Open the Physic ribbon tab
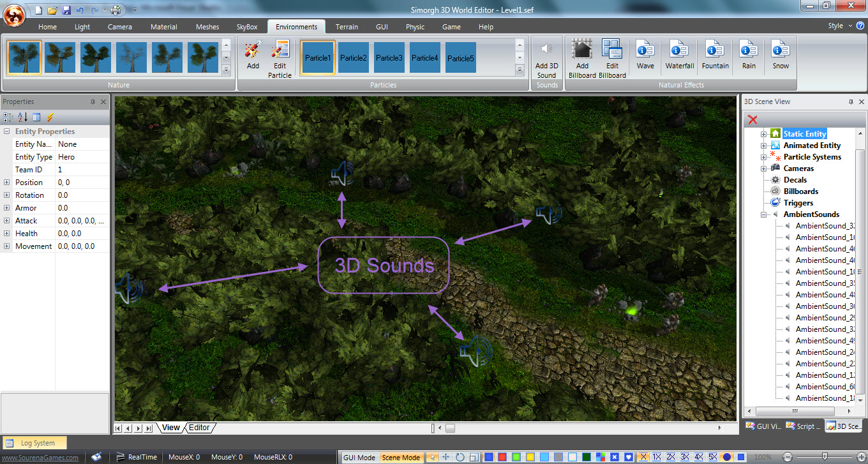This screenshot has width=868, height=464. pos(415,27)
